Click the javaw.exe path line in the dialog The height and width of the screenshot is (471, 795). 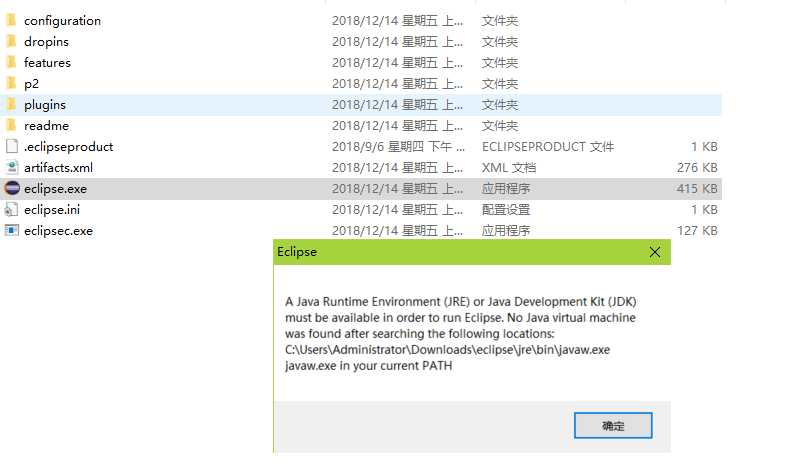(x=447, y=350)
